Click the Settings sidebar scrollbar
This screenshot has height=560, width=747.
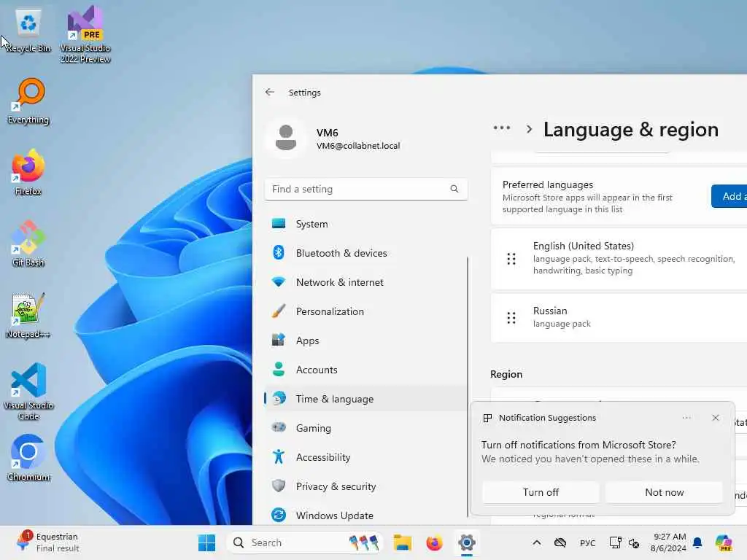pyautogui.click(x=468, y=386)
